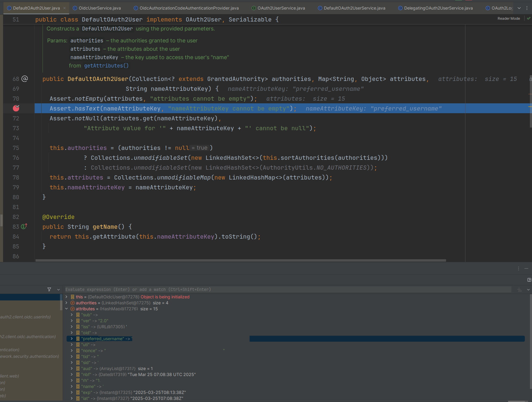
Task: Click frame row ending 'ework.security.authentication)'
Action: pos(30,356)
